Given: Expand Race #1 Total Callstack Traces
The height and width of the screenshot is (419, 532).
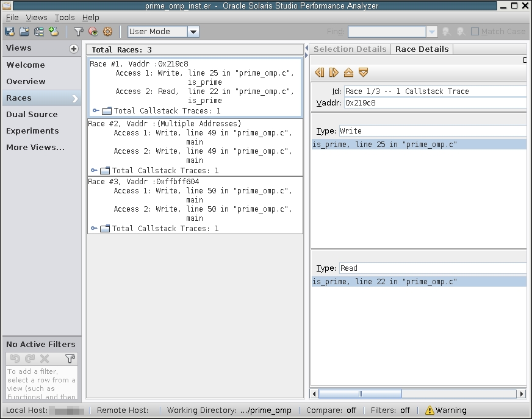Looking at the screenshot, I should pyautogui.click(x=96, y=110).
